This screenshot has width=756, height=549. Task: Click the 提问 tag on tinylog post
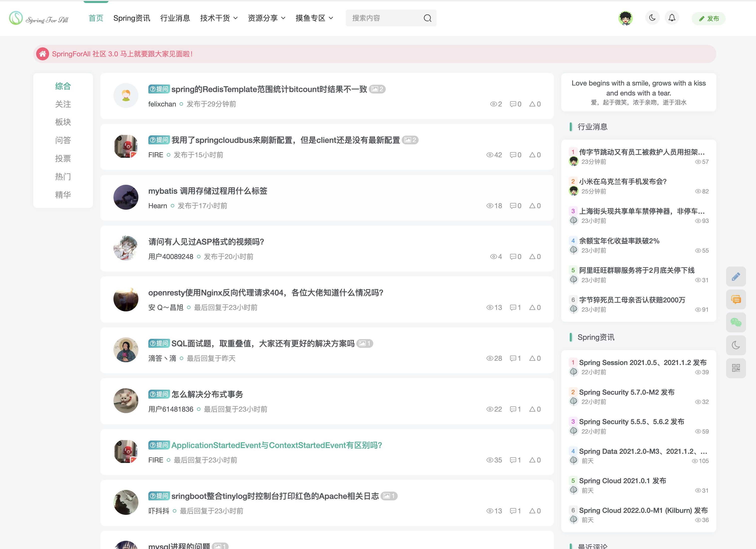coord(159,496)
